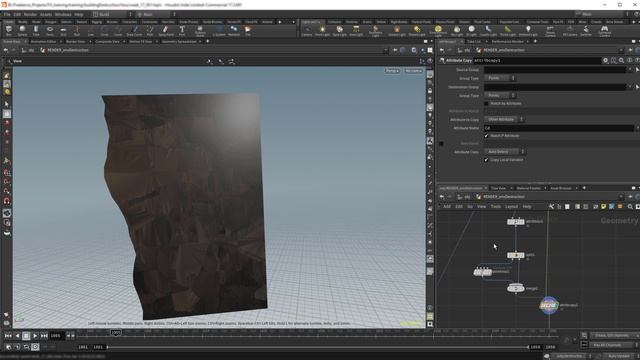
Task: Select the Box shelf tool
Action: point(9,31)
